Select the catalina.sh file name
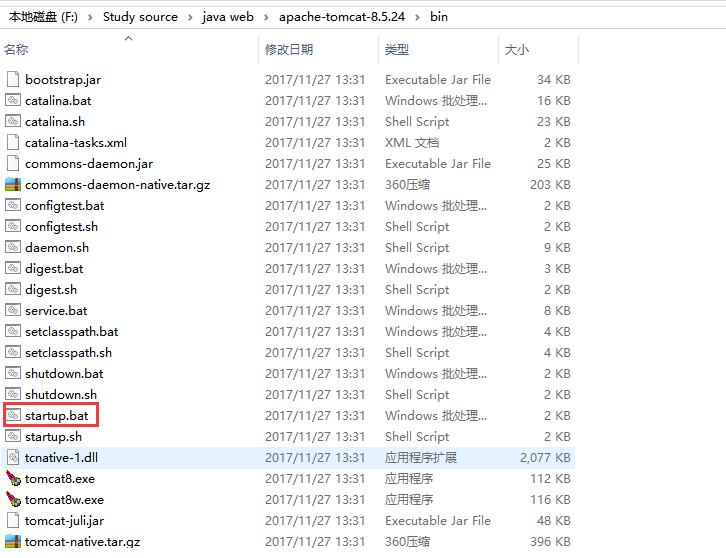This screenshot has height=558, width=726. (55, 121)
